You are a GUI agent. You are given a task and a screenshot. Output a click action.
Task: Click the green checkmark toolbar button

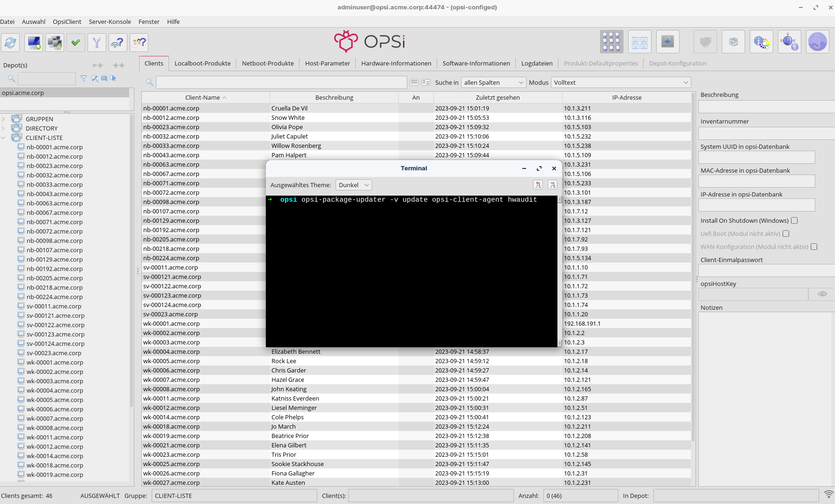[x=76, y=43]
